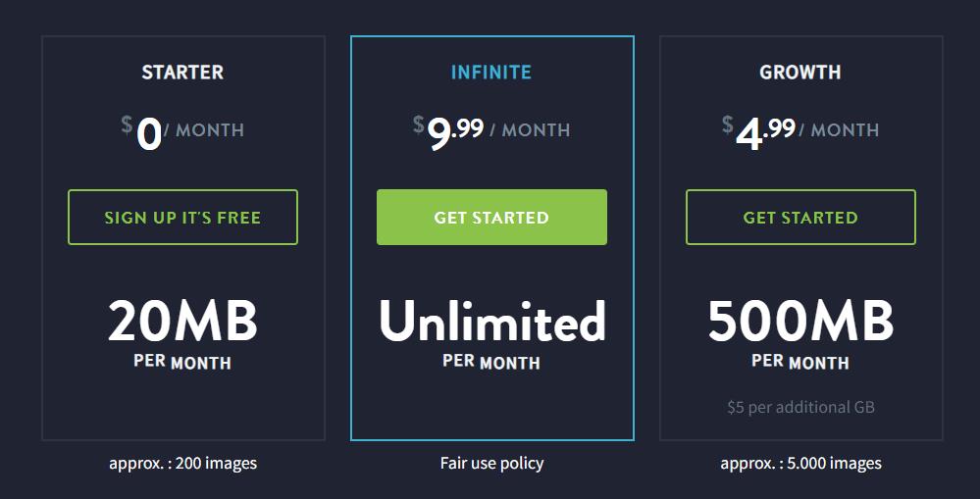Select the $9.99 monthly price
980x499 pixels.
[448, 132]
